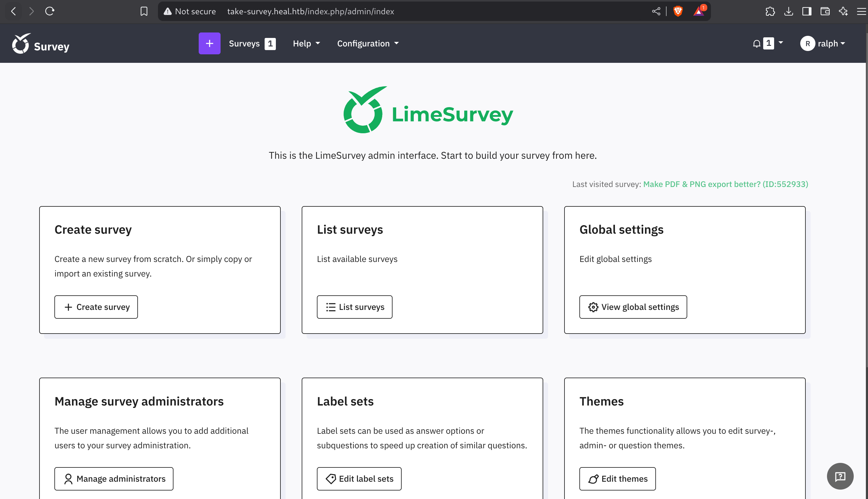Expand the notifications dropdown arrow
Viewport: 868px width, 499px height.
(781, 43)
